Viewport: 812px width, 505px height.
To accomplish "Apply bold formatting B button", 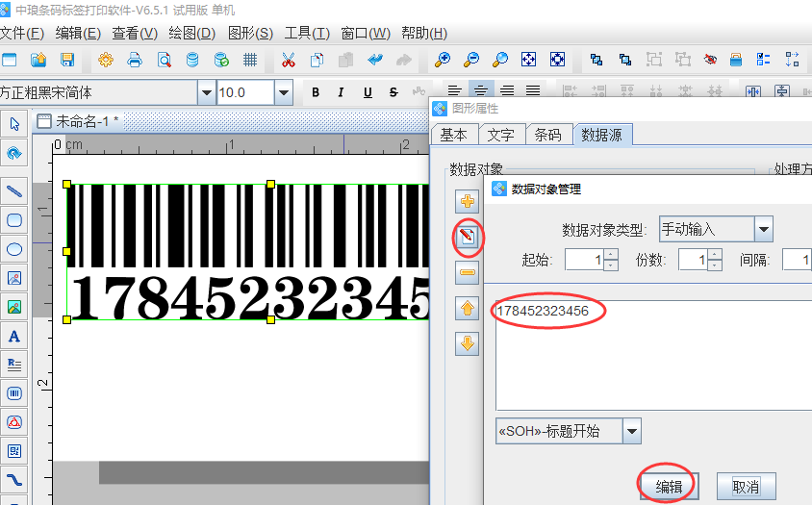I will (x=316, y=92).
